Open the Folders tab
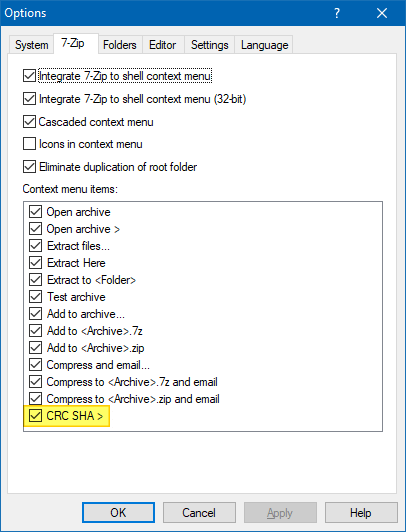 120,45
